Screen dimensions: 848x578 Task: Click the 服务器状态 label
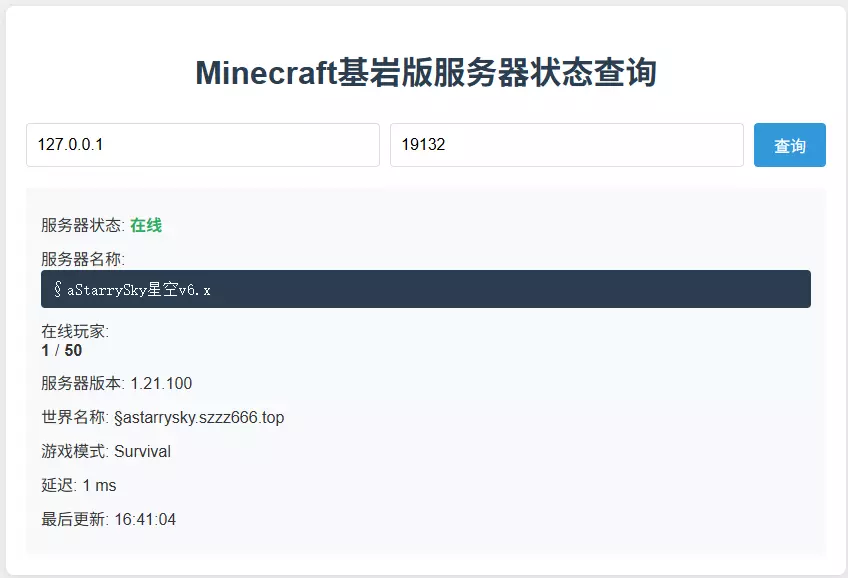click(83, 225)
